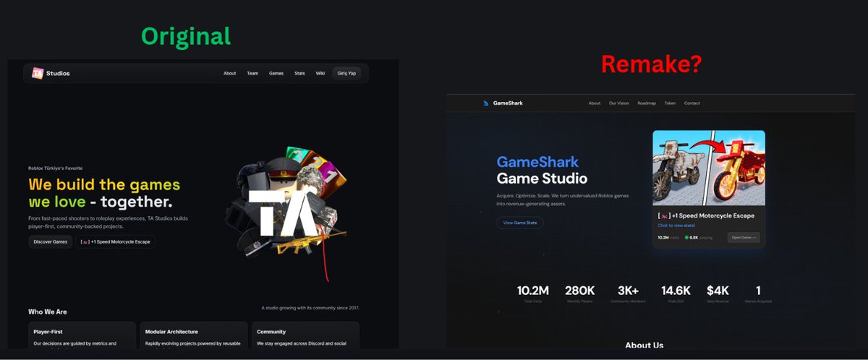Open Our Vision in GameShark navbar
The width and height of the screenshot is (868, 360).
point(619,103)
